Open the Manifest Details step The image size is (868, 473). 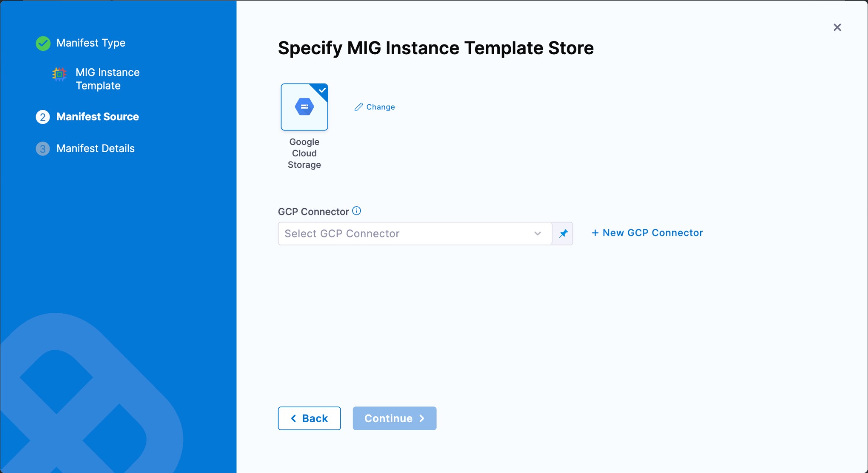coord(95,148)
